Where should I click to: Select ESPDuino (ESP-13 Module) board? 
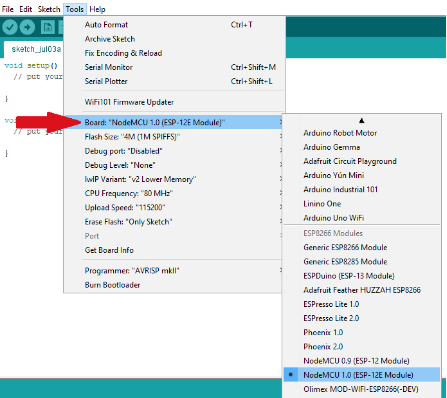click(362, 276)
